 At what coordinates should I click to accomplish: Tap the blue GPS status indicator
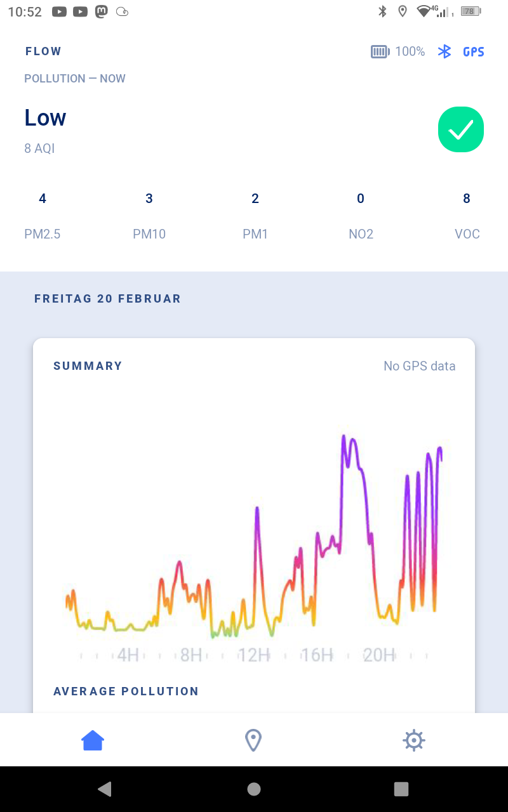pos(474,52)
